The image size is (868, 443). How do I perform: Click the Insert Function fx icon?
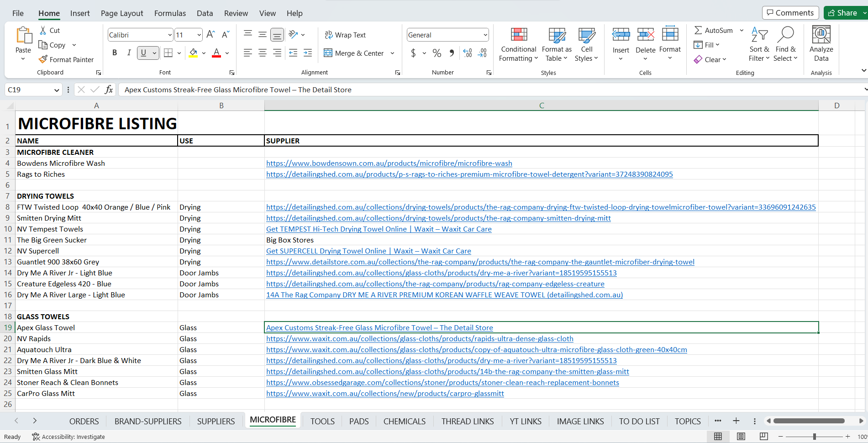(109, 90)
